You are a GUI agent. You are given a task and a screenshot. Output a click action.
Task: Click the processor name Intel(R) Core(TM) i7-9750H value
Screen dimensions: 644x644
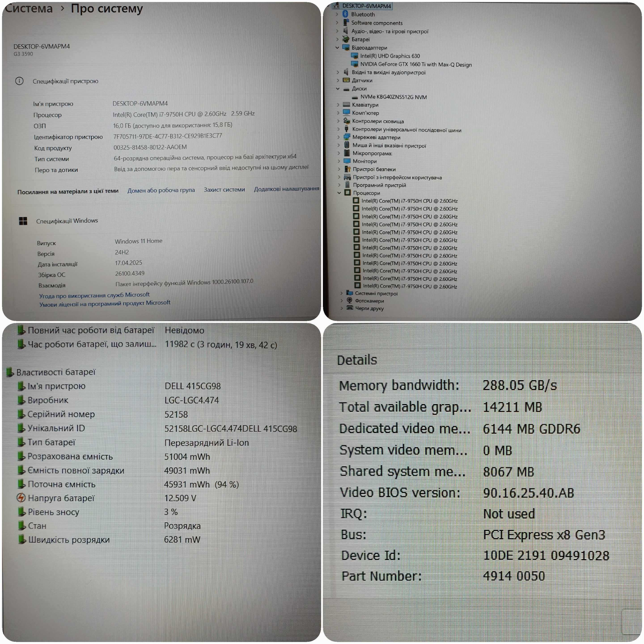[184, 114]
